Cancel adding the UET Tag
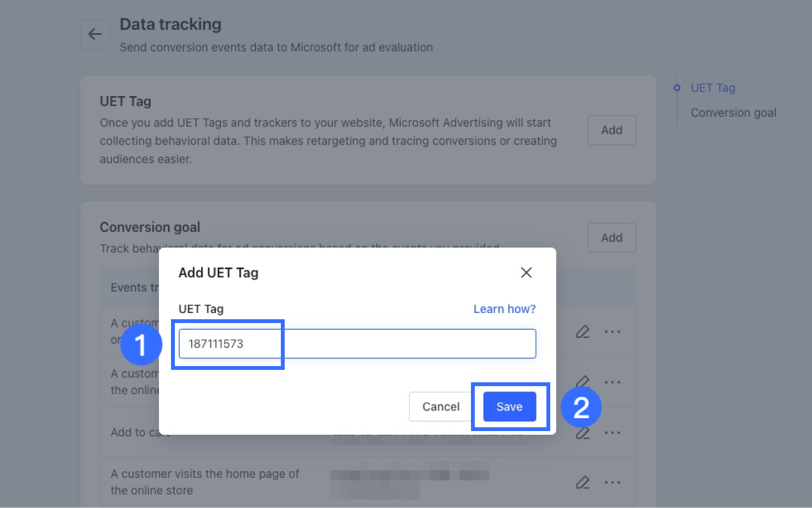Screen dimensions: 812x508 tap(440, 407)
